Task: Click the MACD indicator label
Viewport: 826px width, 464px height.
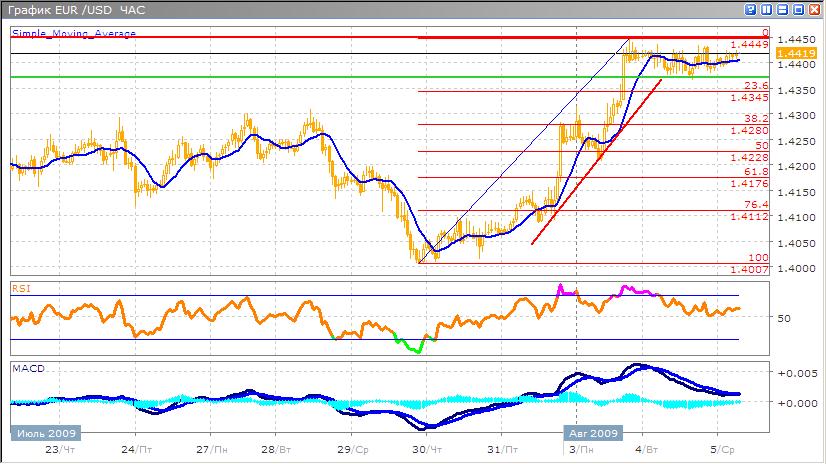Action: point(27,369)
